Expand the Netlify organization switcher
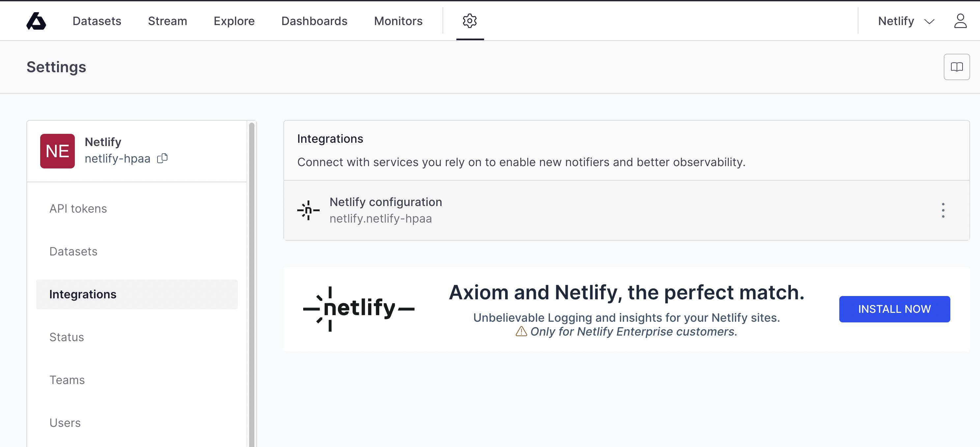Image resolution: width=980 pixels, height=447 pixels. (906, 21)
